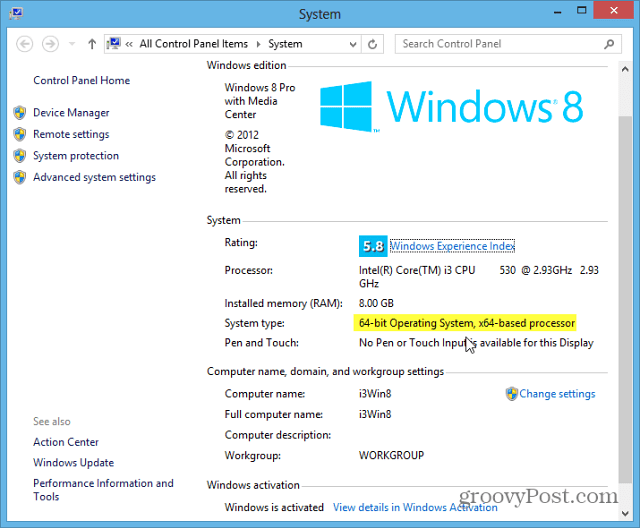Click the Windows is activated text
Screen dimensions: 640x528
(x=274, y=507)
